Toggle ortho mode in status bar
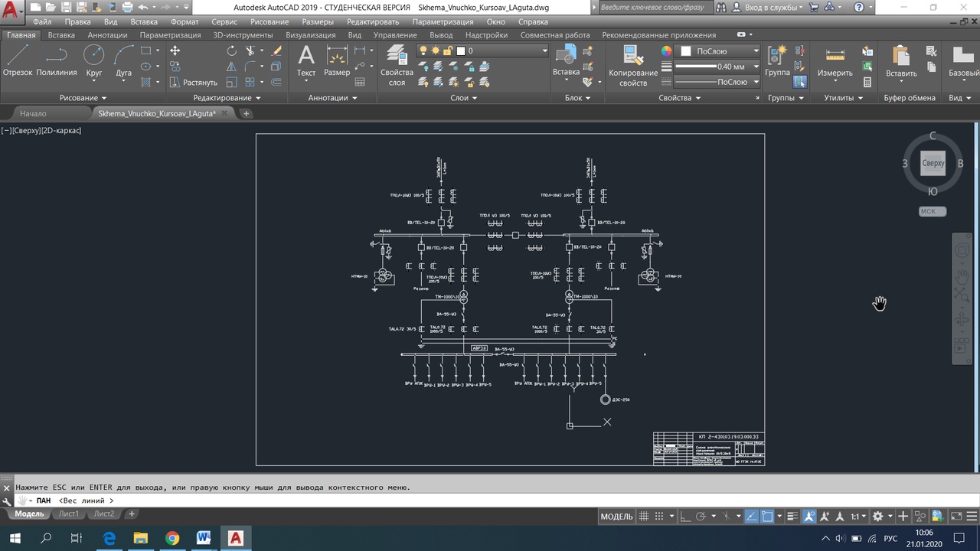 tap(686, 517)
